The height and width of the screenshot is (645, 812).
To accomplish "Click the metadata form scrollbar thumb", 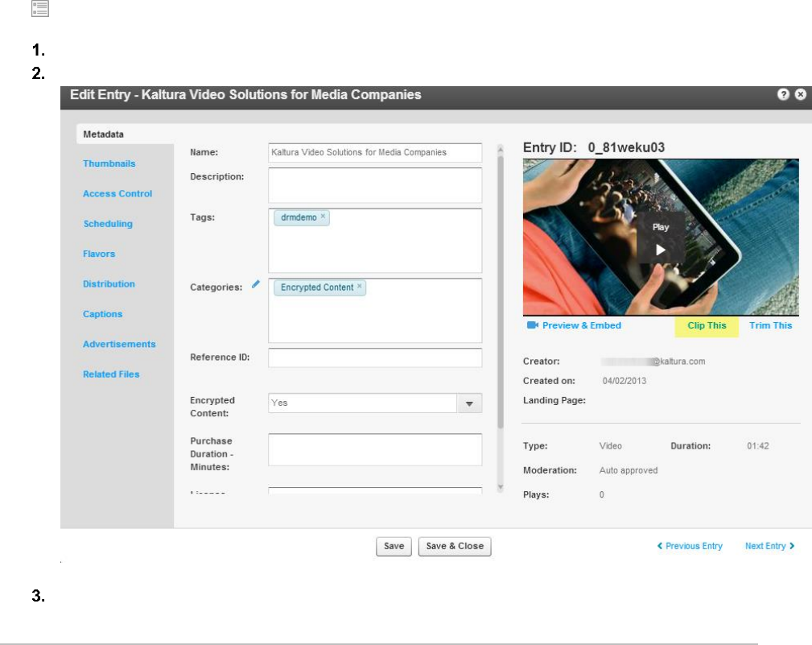I will 501,291.
